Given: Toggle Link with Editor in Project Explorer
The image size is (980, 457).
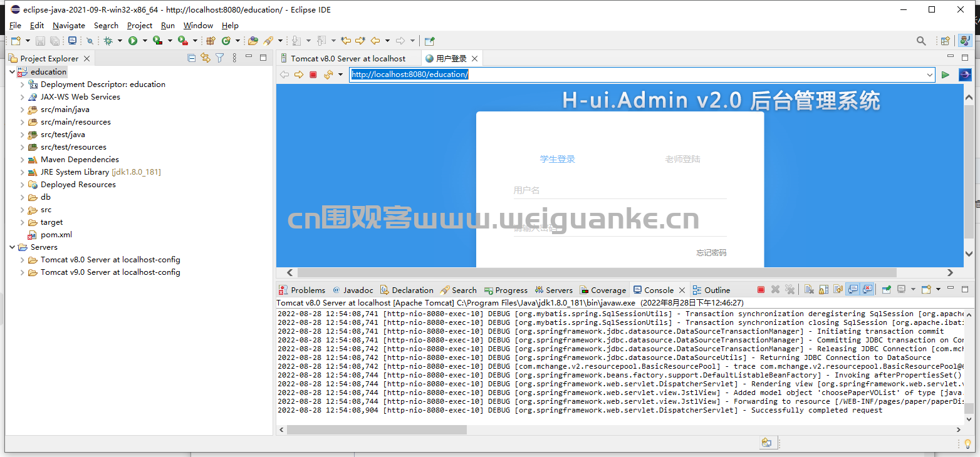Looking at the screenshot, I should tap(206, 58).
